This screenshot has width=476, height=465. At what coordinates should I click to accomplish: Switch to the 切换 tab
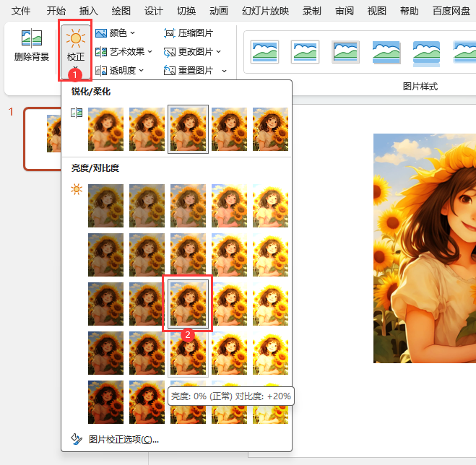[x=186, y=12]
